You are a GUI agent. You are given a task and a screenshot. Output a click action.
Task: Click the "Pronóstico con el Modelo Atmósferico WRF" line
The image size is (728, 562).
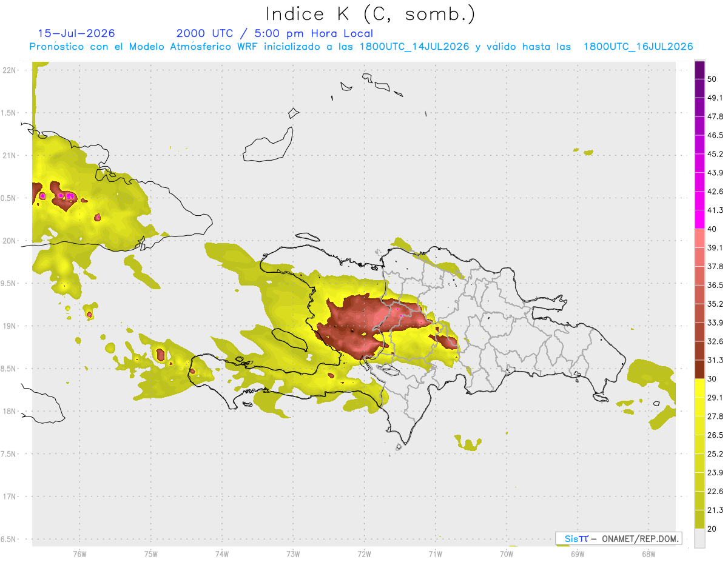click(x=362, y=47)
